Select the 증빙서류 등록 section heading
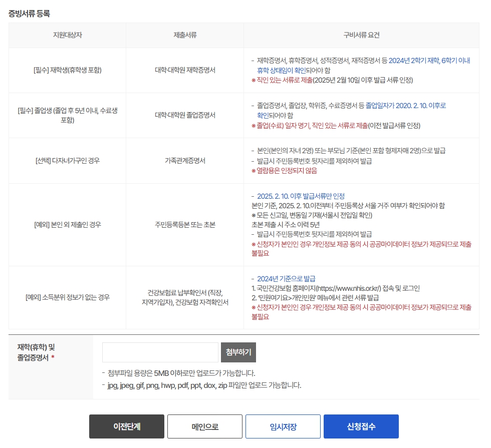 pos(29,14)
